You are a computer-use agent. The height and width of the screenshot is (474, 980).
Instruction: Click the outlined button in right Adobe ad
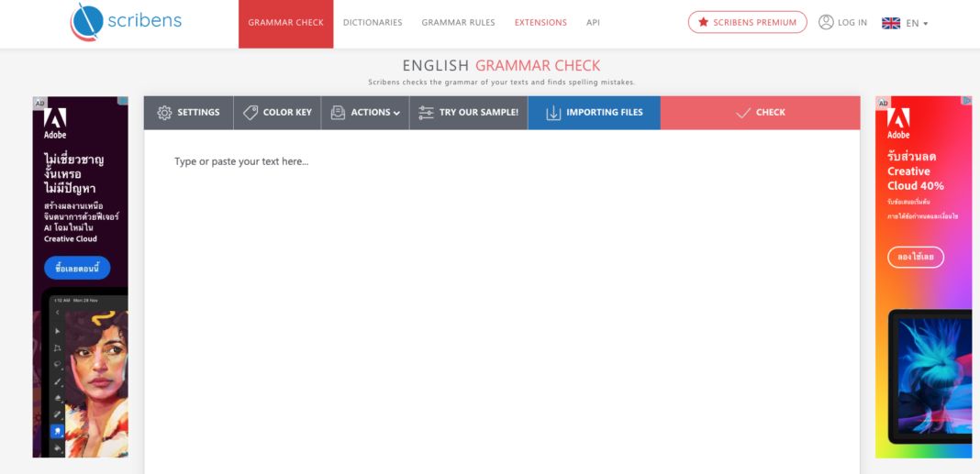(915, 257)
